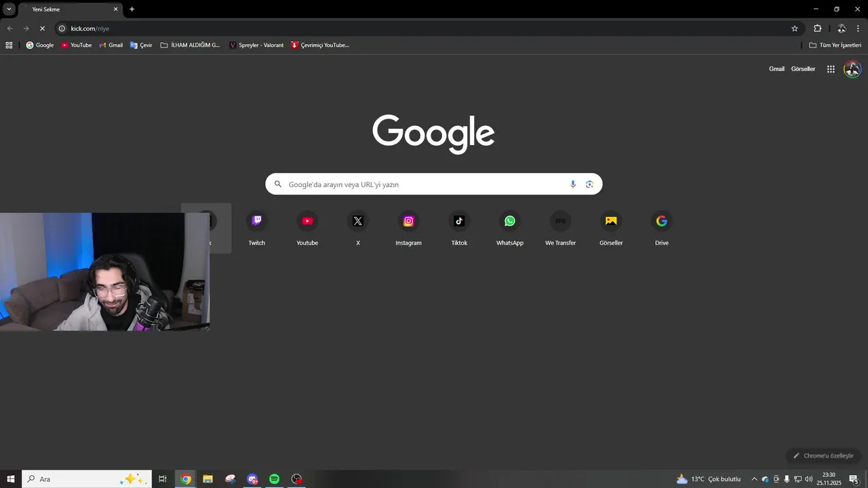The width and height of the screenshot is (868, 488).
Task: Open the weather widget 13°C Çok bulutlu
Action: [x=709, y=479]
